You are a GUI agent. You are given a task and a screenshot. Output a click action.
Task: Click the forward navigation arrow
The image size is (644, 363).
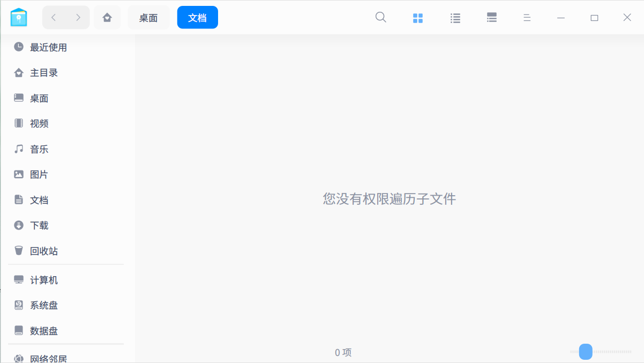click(78, 17)
